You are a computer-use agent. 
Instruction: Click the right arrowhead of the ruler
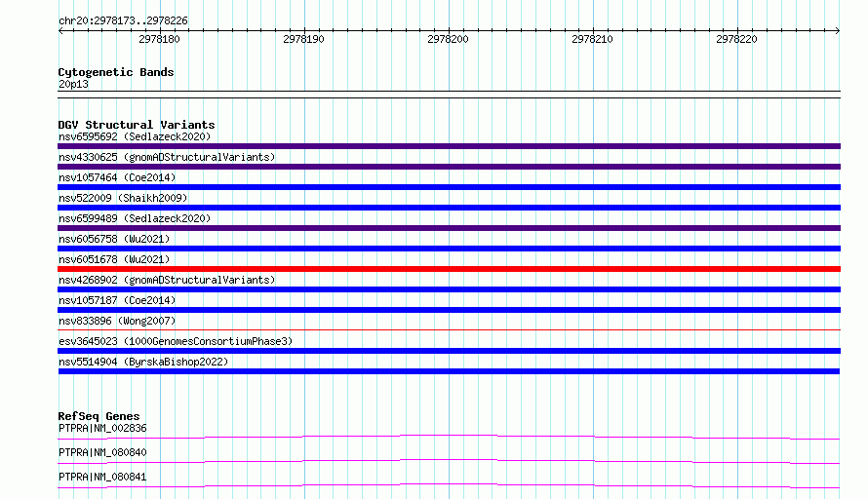click(838, 30)
